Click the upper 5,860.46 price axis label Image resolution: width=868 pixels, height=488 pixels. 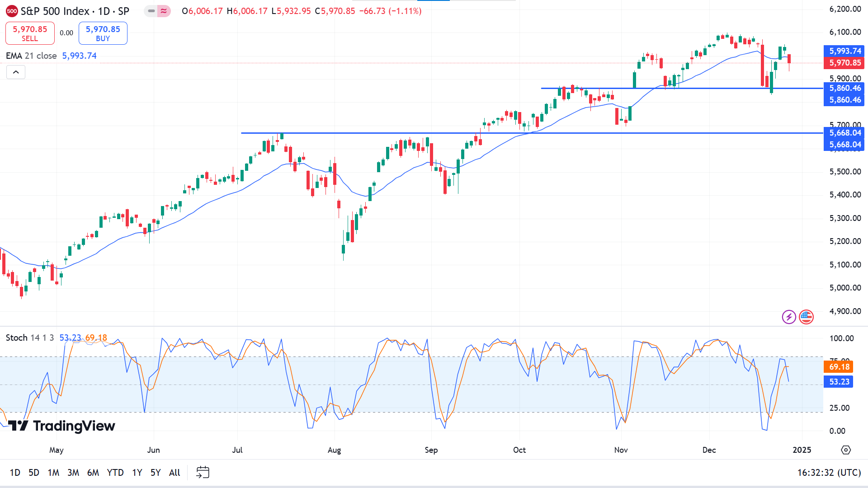pos(844,88)
